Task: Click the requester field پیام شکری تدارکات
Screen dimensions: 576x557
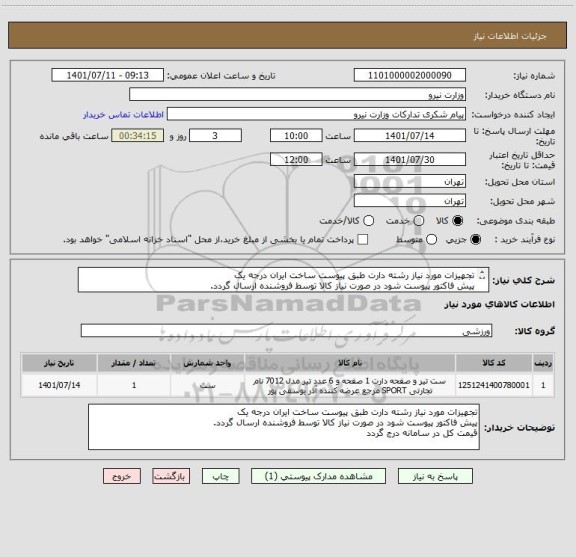Action: coord(316,114)
